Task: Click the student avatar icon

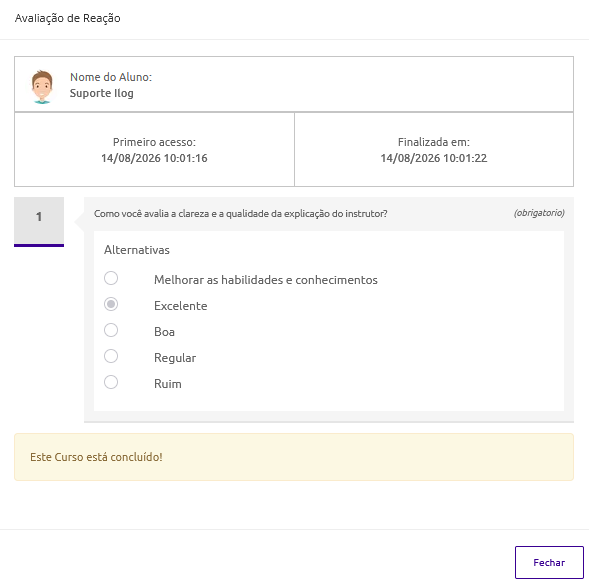Action: pyautogui.click(x=42, y=87)
